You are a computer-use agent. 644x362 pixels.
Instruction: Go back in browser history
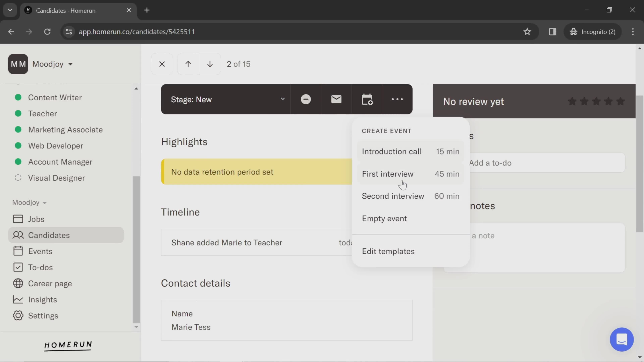(x=11, y=32)
